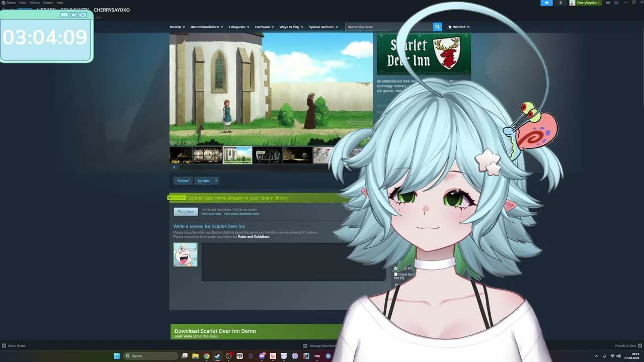Viewport: 644px width, 362px height.
Task: Show hidden system tray icons
Action: point(596,356)
